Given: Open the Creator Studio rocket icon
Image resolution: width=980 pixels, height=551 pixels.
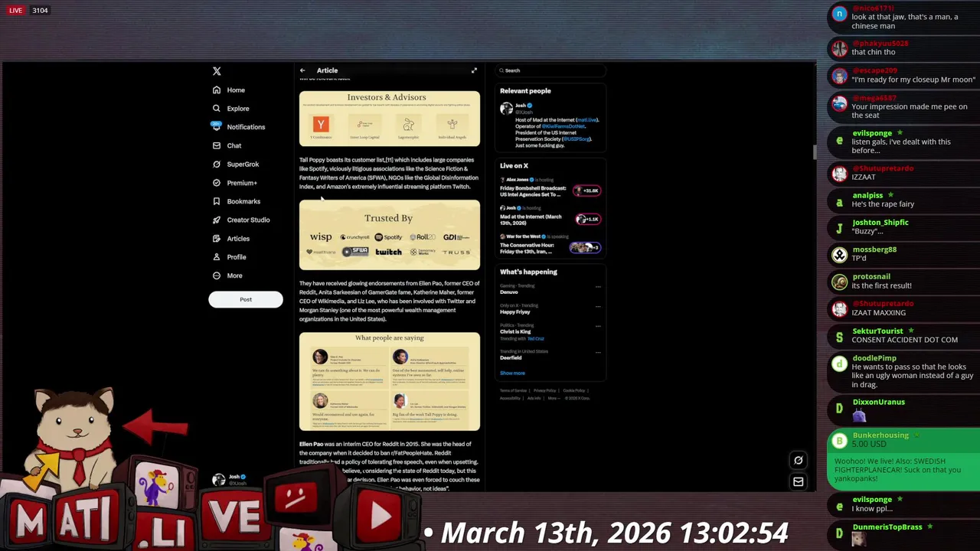Looking at the screenshot, I should (217, 220).
